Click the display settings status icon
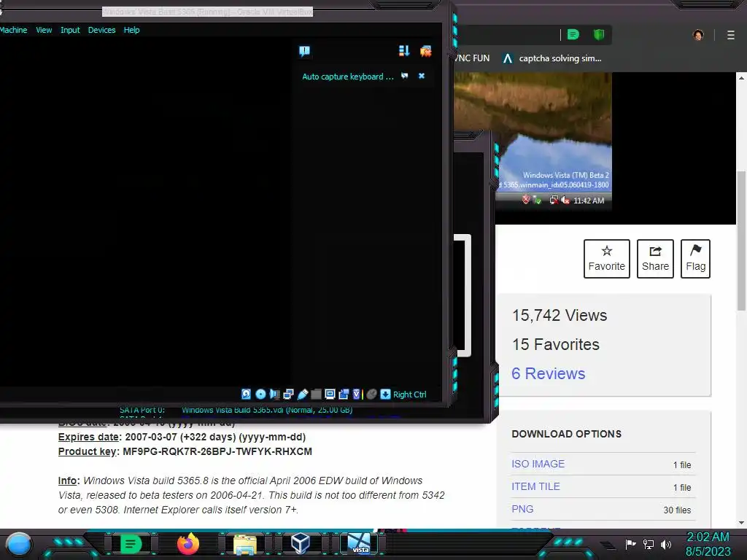 pos(330,394)
